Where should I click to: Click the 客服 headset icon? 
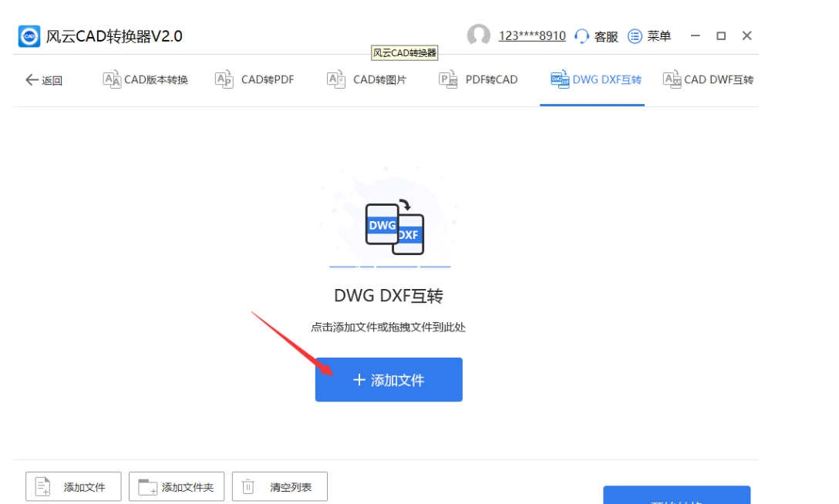coord(581,36)
